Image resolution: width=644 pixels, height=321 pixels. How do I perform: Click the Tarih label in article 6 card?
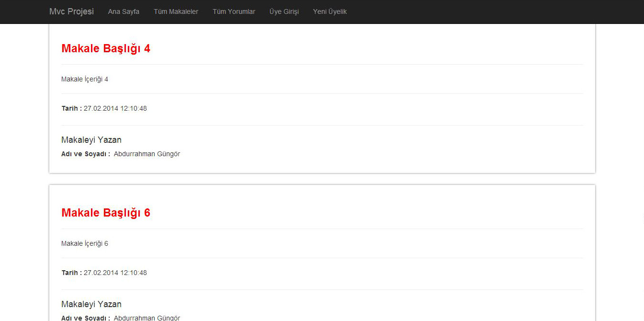pyautogui.click(x=71, y=273)
